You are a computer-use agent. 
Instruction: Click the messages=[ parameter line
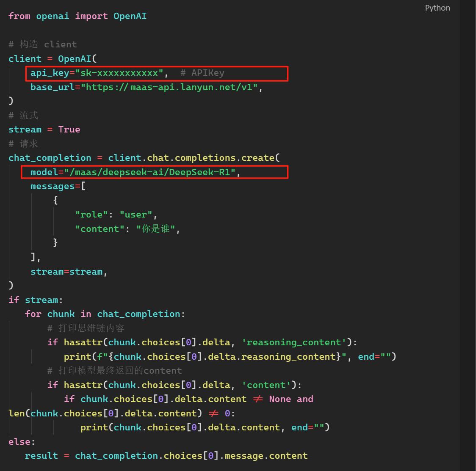pos(58,186)
